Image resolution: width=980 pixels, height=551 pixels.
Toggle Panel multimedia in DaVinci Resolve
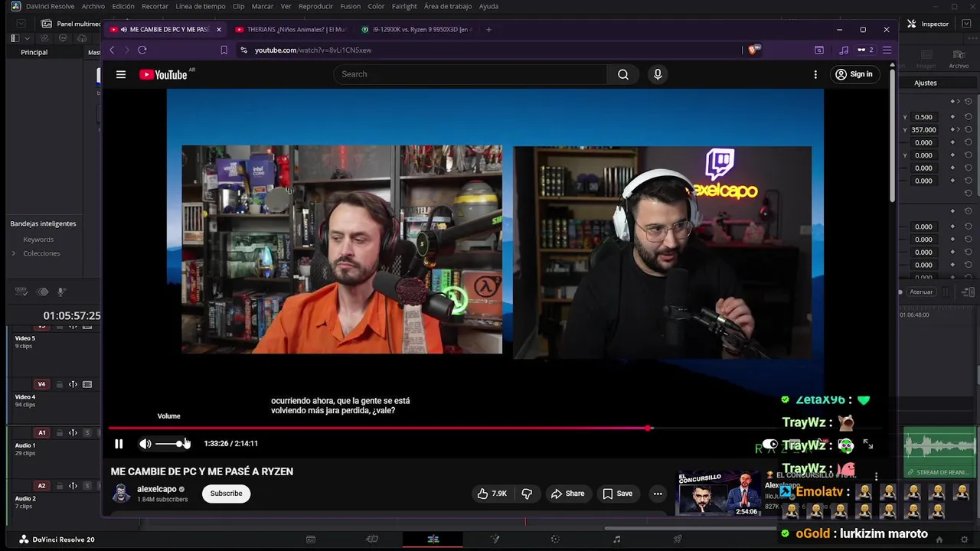pos(71,24)
